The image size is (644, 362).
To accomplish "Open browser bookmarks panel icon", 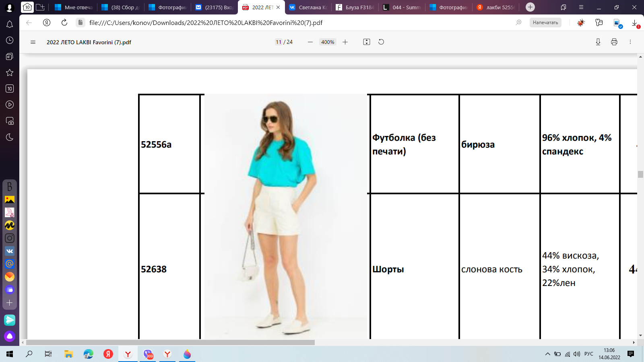I will click(563, 7).
